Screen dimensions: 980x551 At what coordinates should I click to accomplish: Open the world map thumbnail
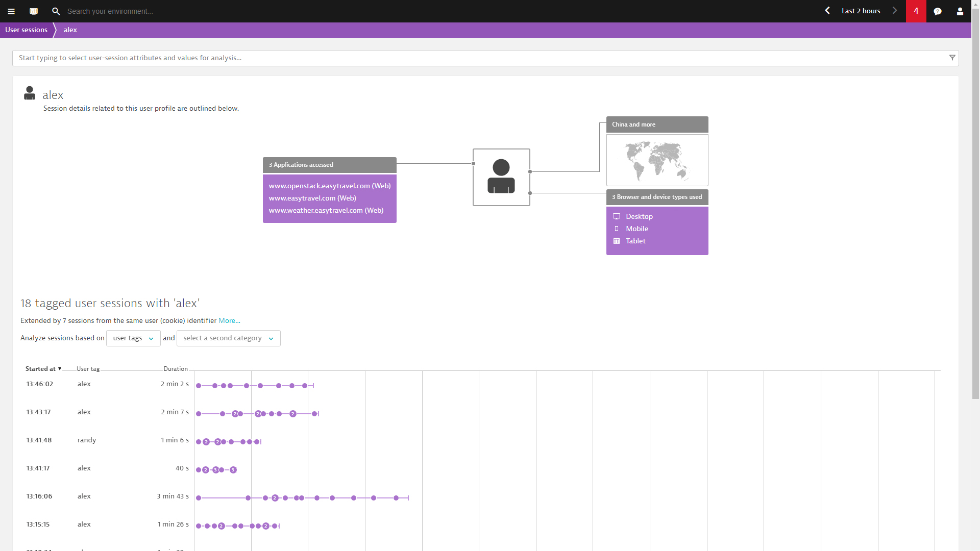pyautogui.click(x=657, y=160)
